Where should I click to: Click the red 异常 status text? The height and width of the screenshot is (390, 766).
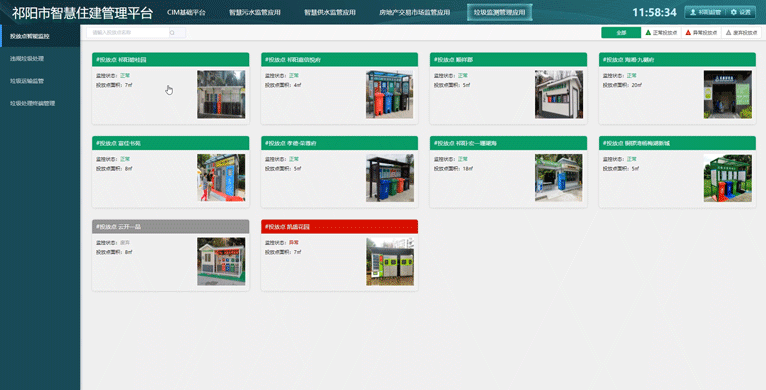click(x=294, y=242)
